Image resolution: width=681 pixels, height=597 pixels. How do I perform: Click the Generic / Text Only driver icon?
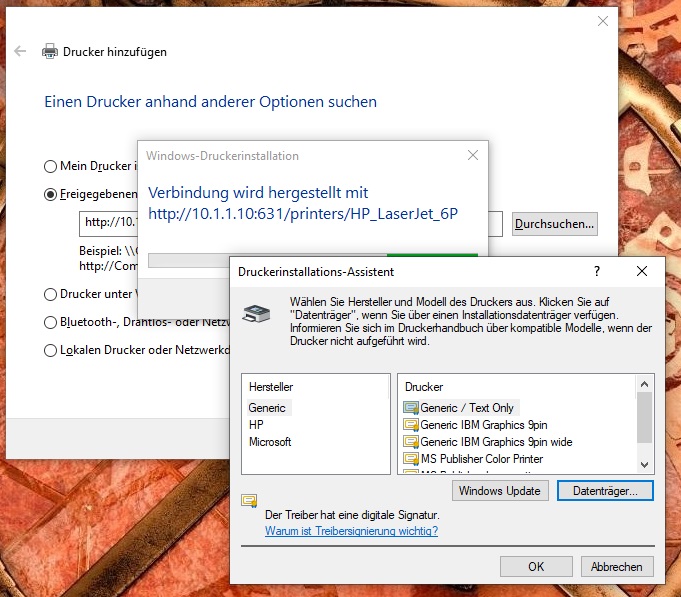click(x=411, y=408)
